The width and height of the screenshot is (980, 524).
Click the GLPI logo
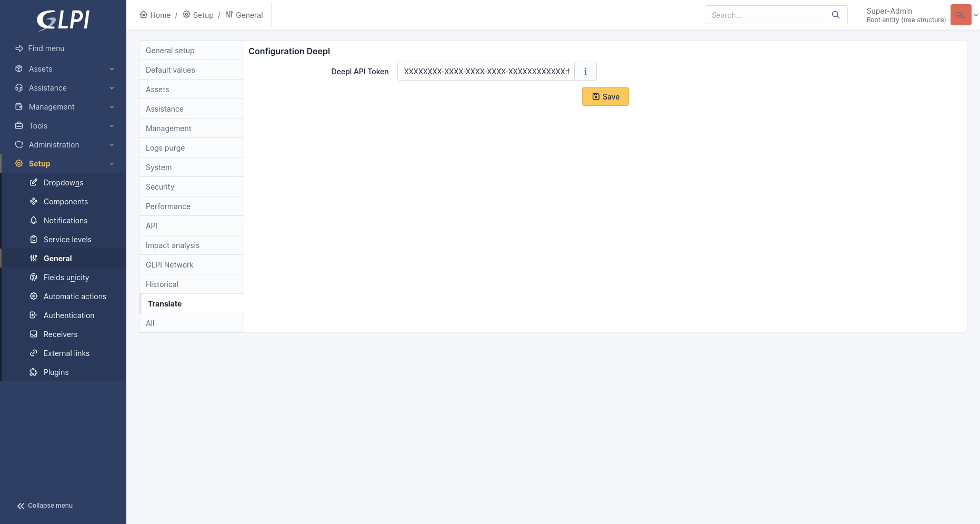[x=63, y=21]
